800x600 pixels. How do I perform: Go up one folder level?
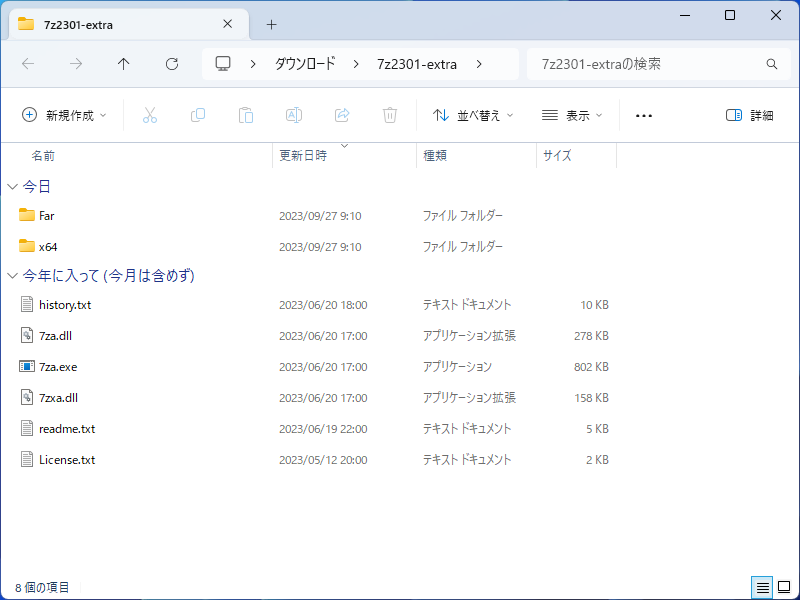pos(122,63)
